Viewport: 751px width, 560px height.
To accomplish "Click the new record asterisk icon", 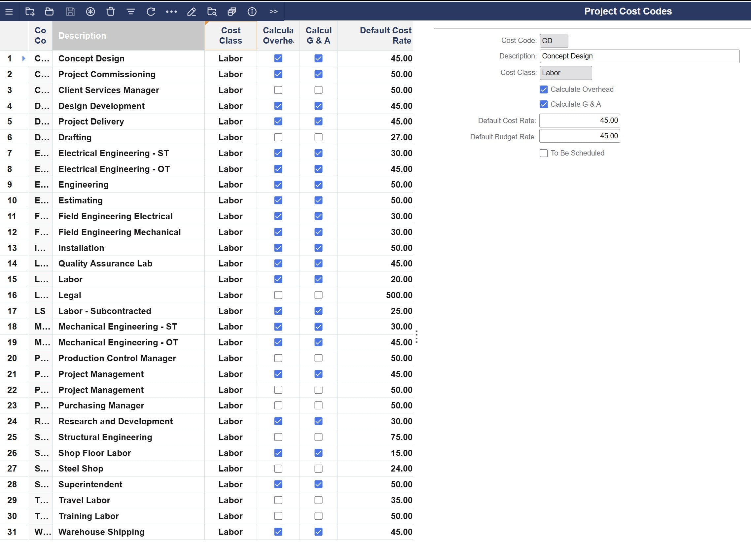I will coord(90,12).
